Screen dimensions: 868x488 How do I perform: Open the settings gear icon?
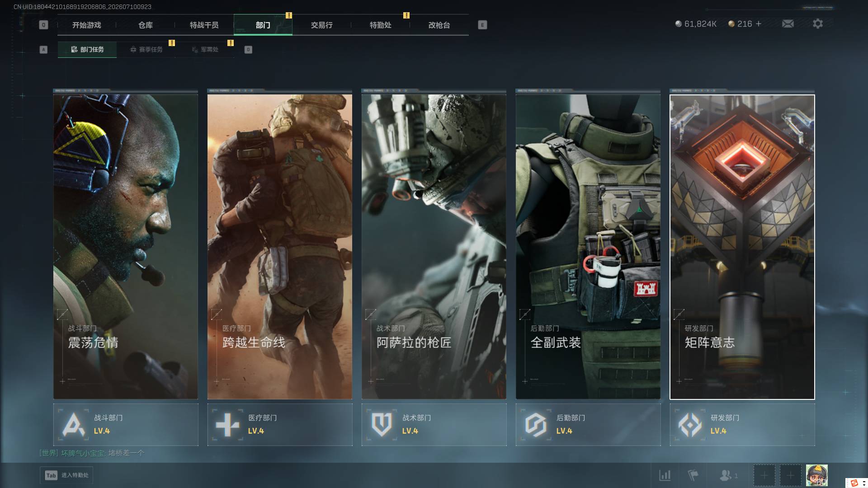pyautogui.click(x=817, y=23)
